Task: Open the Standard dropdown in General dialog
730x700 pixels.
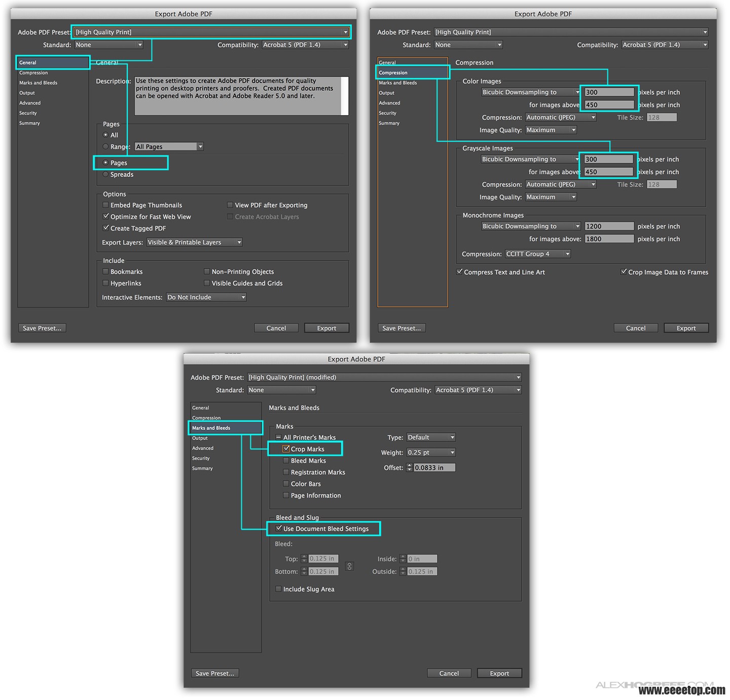Action: [109, 45]
